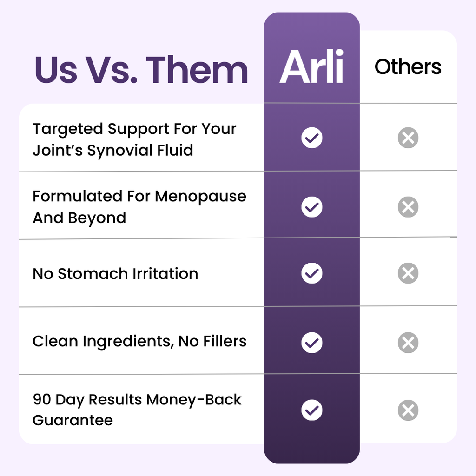Select the Others column header
476x476 pixels.
click(408, 67)
